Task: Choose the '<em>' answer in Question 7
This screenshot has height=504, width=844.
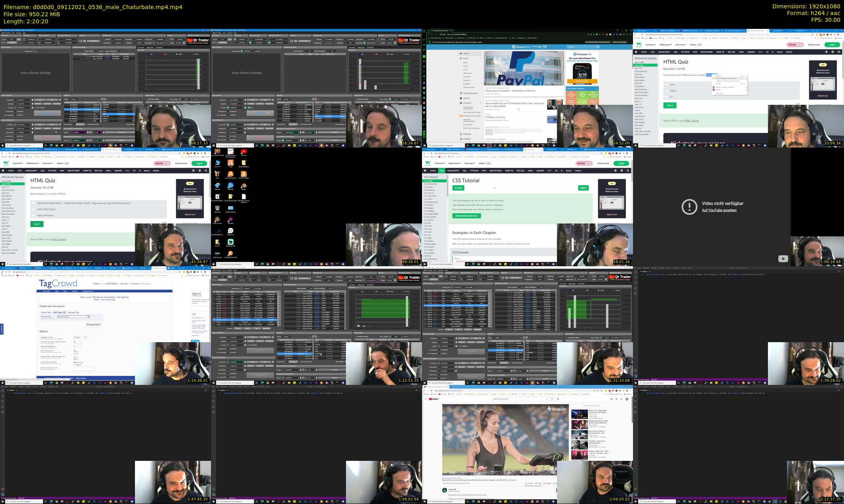Action: (667, 85)
